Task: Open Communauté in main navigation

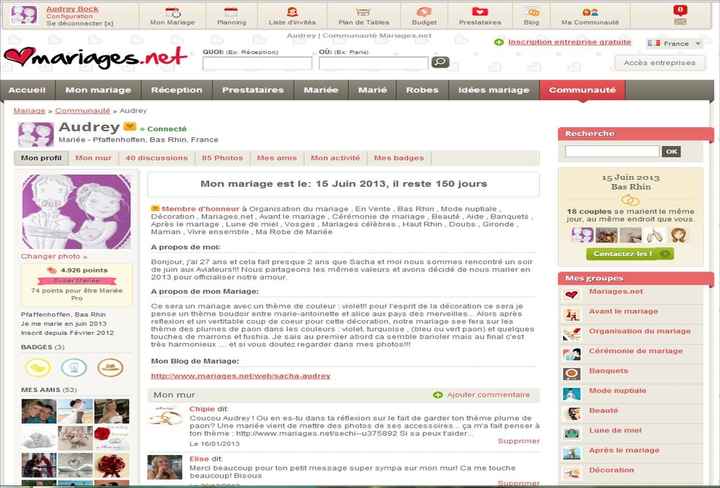Action: 582,90
